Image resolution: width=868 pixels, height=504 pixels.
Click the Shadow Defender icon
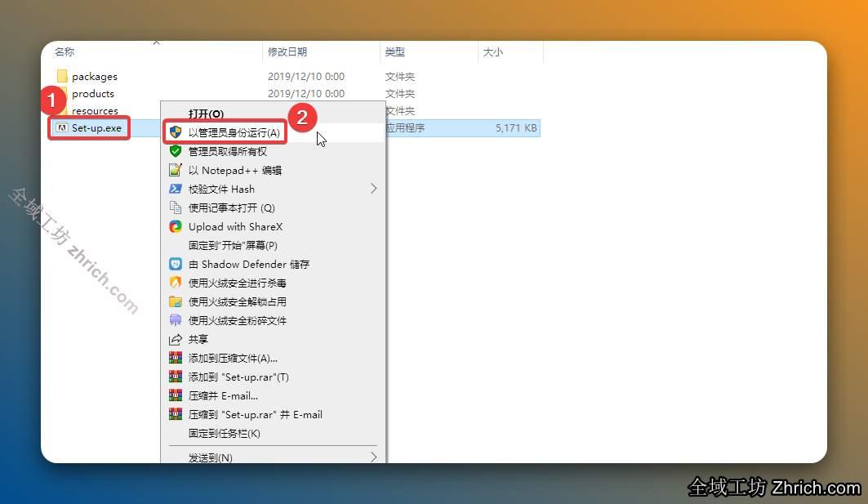point(176,264)
